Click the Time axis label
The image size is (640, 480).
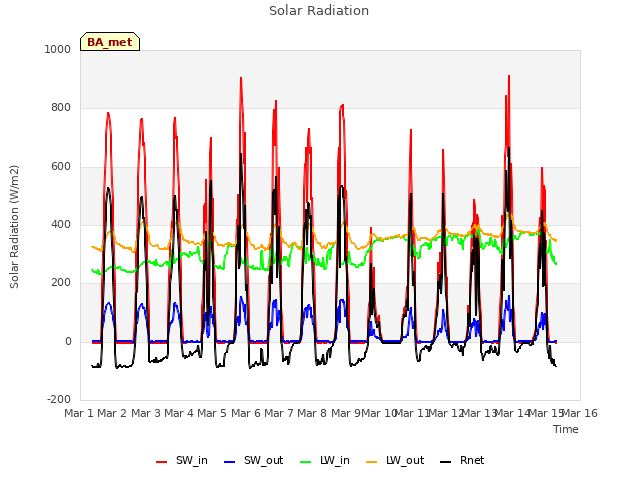click(566, 429)
